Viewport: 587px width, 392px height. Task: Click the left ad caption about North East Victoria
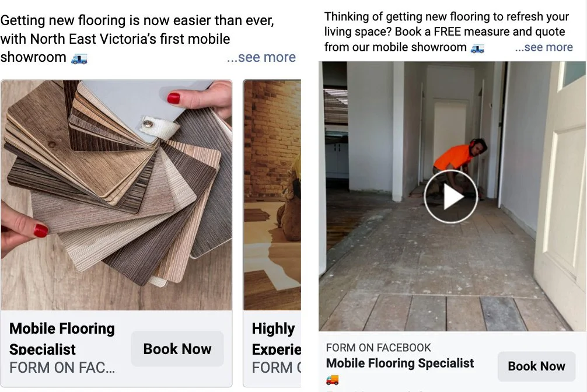click(x=137, y=39)
